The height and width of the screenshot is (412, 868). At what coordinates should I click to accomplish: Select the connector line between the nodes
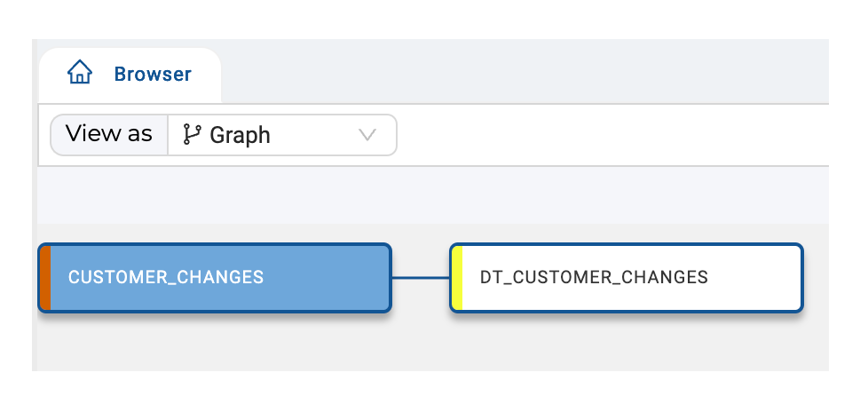click(421, 278)
